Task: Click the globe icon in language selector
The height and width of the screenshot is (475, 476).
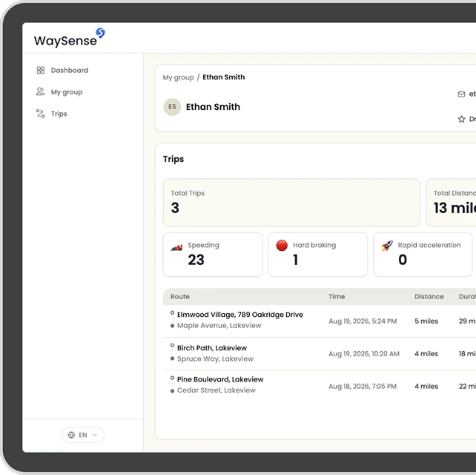Action: click(x=71, y=435)
